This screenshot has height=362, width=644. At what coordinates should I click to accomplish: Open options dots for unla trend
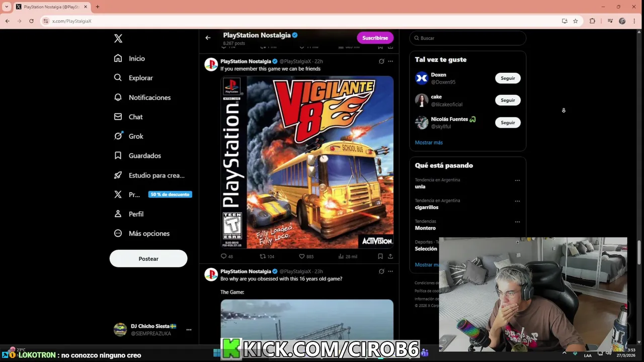(x=517, y=180)
